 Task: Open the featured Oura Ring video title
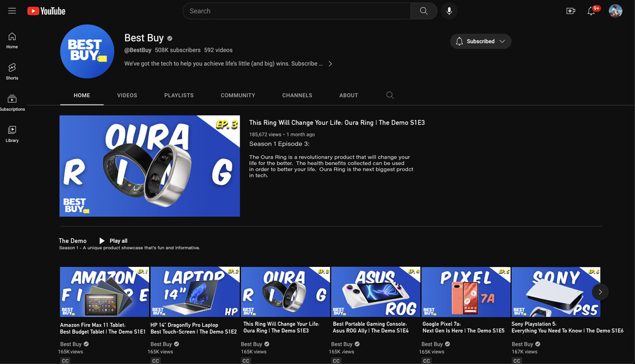click(x=337, y=123)
